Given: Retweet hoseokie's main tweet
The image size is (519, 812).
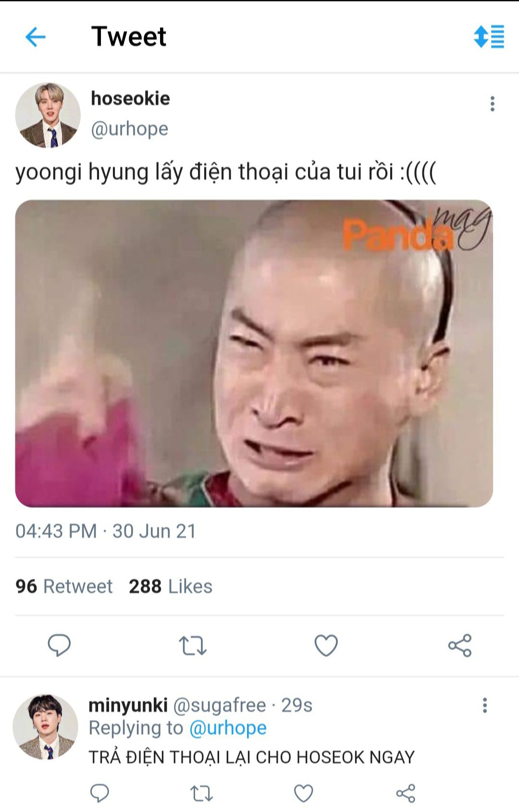Looking at the screenshot, I should pyautogui.click(x=193, y=646).
